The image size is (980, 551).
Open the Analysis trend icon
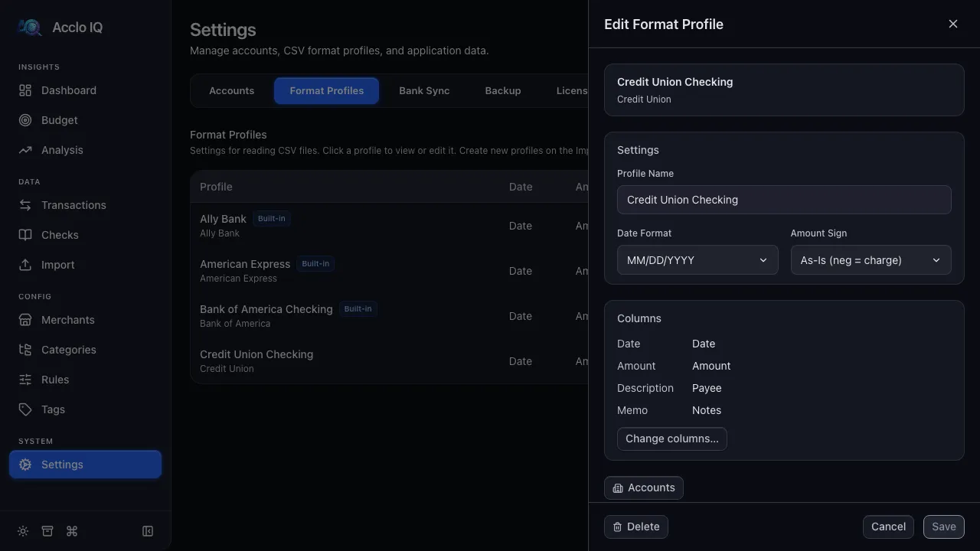point(25,150)
